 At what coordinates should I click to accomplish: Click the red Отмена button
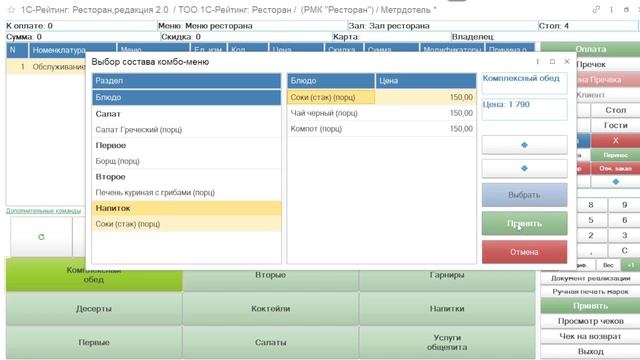click(x=524, y=252)
